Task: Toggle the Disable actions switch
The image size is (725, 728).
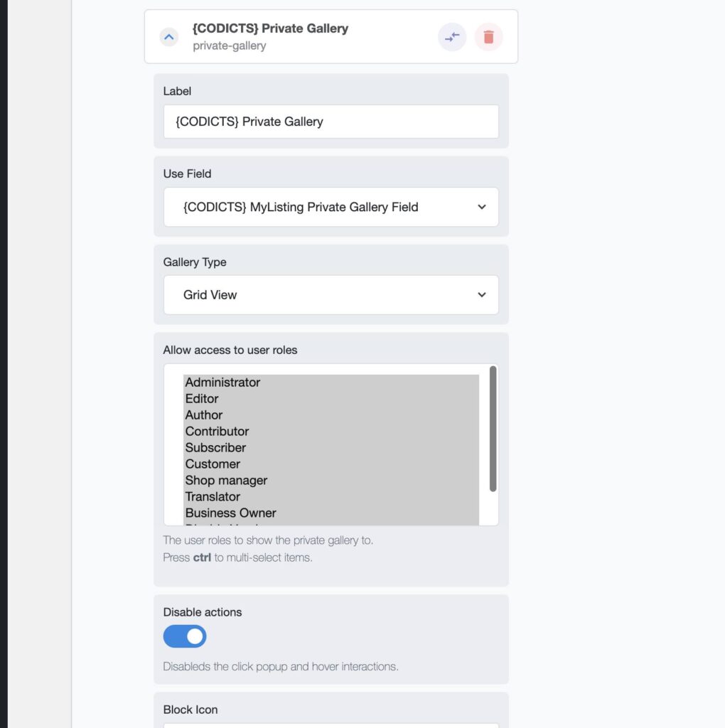Action: [185, 636]
